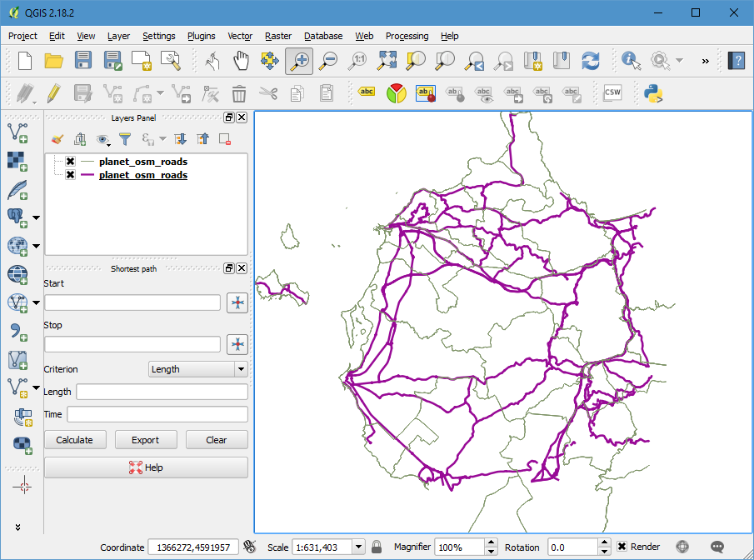Click the Toggle Editing pencil icon
This screenshot has height=560, width=754.
click(x=54, y=92)
